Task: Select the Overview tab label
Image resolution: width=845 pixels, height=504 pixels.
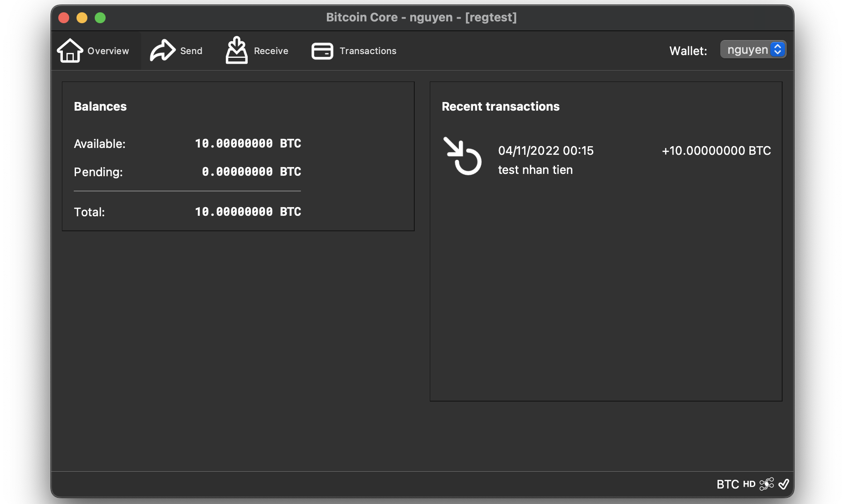Action: click(108, 51)
